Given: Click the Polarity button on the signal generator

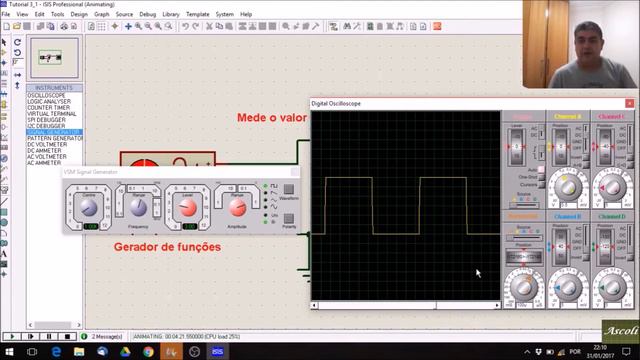Looking at the screenshot, I should pyautogui.click(x=289, y=218).
